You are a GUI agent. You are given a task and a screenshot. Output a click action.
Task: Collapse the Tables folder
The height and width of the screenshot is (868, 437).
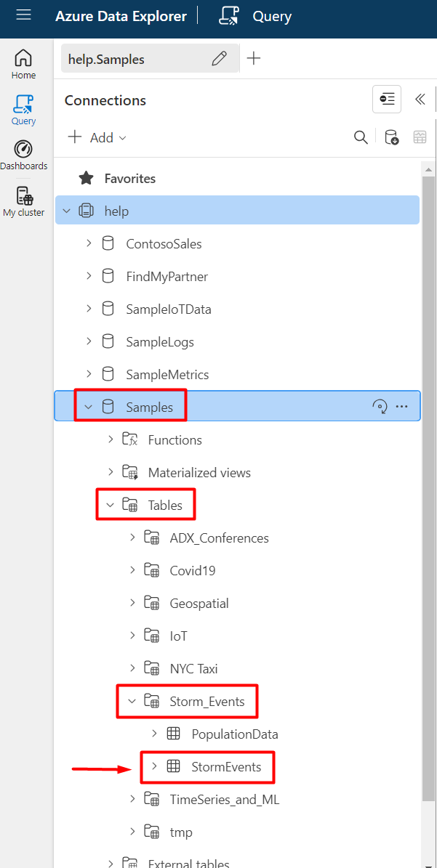pos(111,505)
